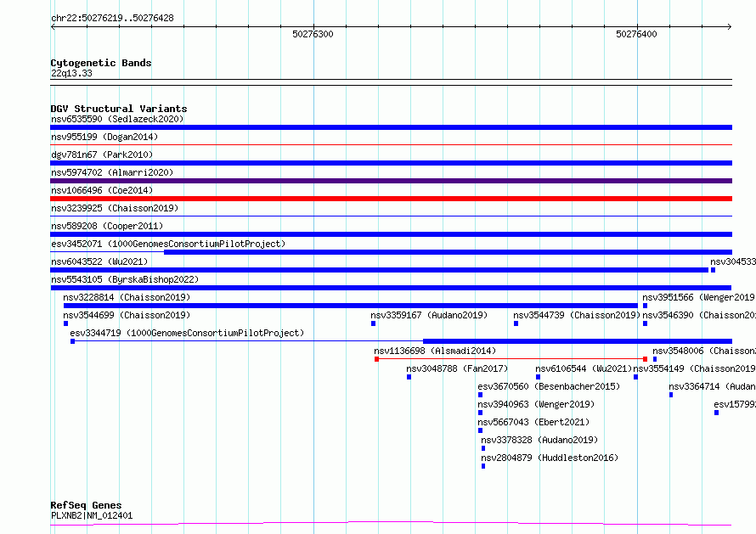Screen dimensions: 756x534
Task: Open nsv2804879 (Huddleston2016) label
Action: (x=550, y=458)
